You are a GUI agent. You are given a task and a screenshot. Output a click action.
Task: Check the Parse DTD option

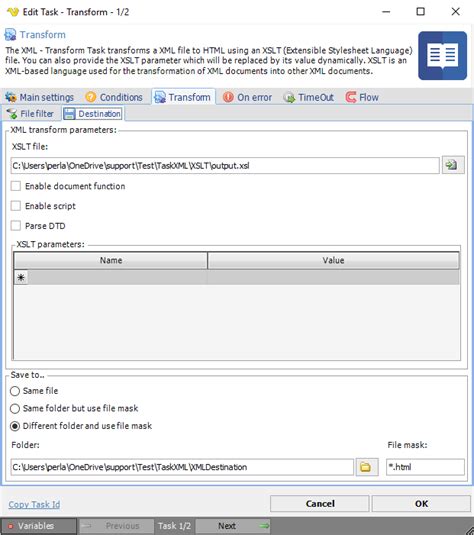click(16, 226)
